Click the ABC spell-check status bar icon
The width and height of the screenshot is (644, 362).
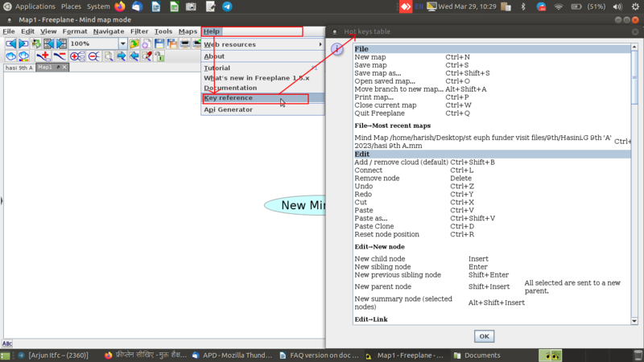click(7, 343)
